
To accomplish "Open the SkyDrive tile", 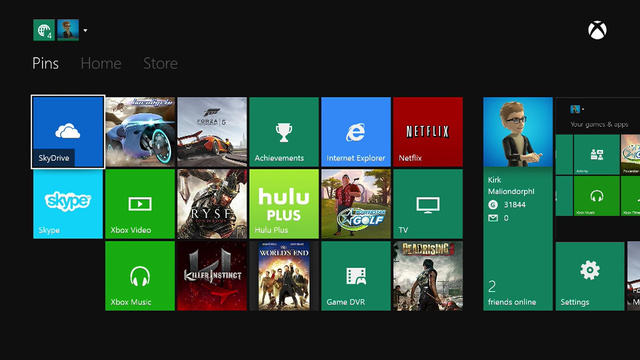I will [68, 132].
